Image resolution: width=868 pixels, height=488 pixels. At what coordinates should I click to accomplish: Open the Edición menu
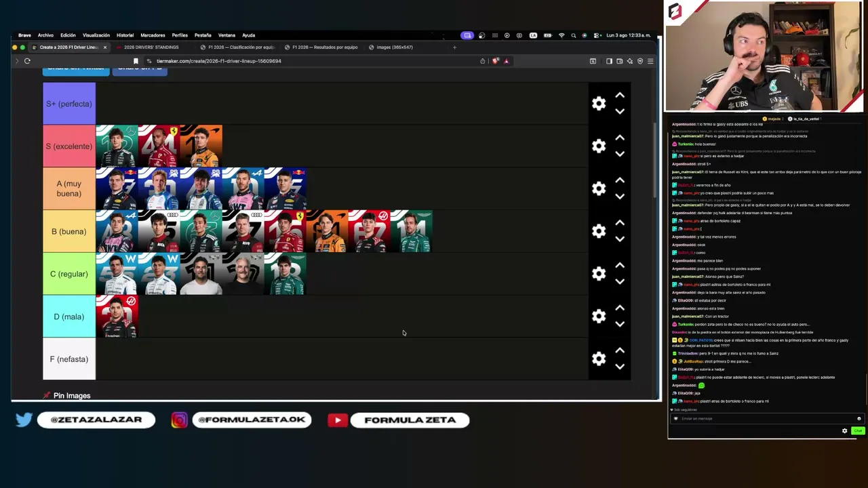(68, 35)
